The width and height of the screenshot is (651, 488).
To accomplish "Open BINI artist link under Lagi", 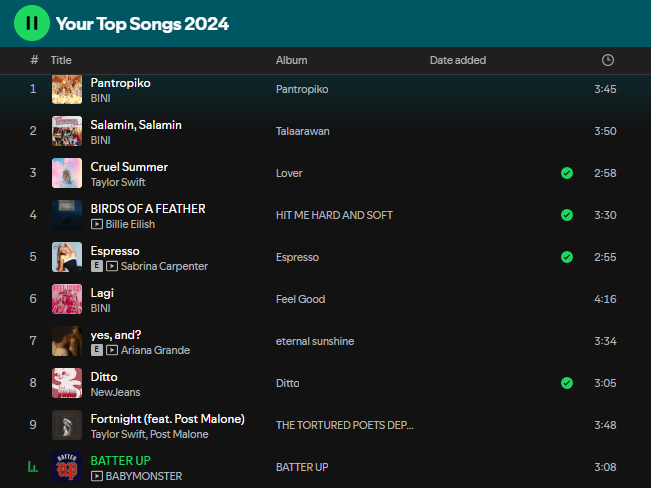I will click(x=100, y=308).
